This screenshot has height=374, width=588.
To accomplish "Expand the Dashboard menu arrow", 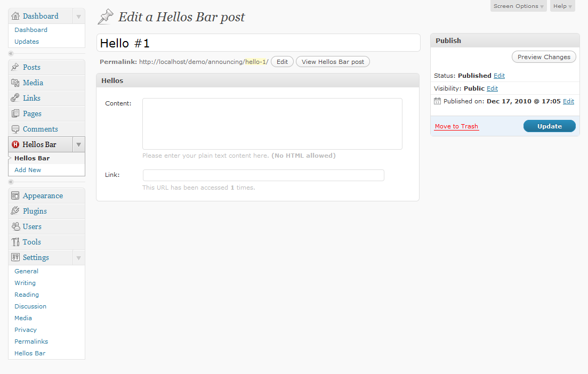I will [78, 16].
